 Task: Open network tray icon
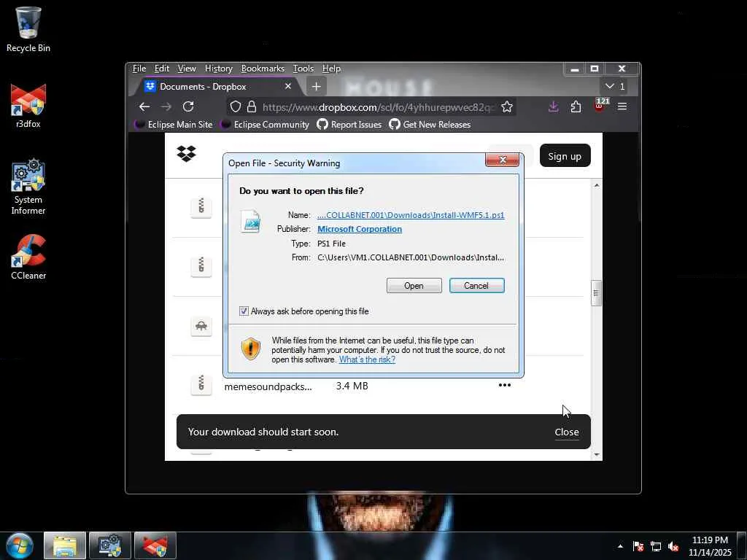[x=656, y=546]
